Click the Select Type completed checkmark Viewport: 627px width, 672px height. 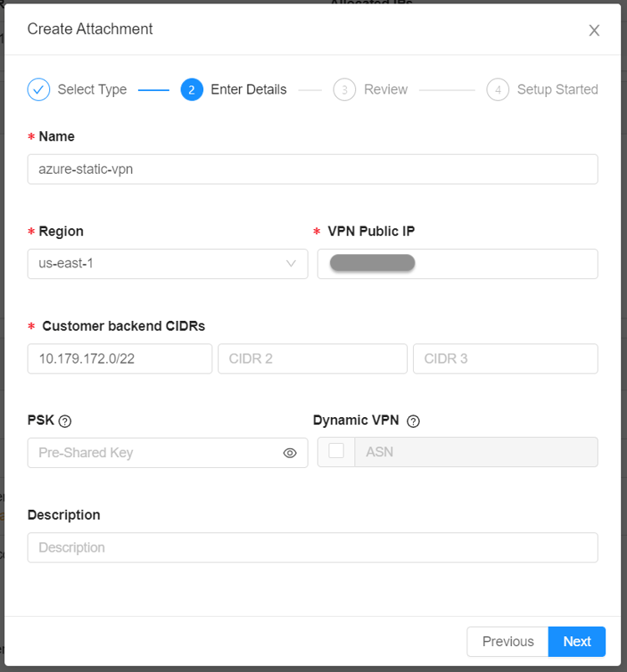38,89
